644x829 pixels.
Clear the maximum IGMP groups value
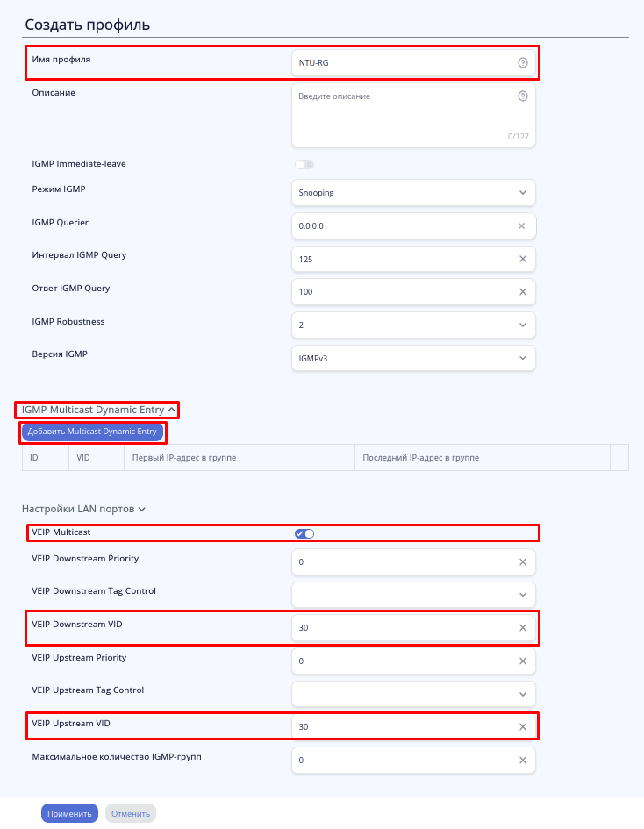coord(522,761)
